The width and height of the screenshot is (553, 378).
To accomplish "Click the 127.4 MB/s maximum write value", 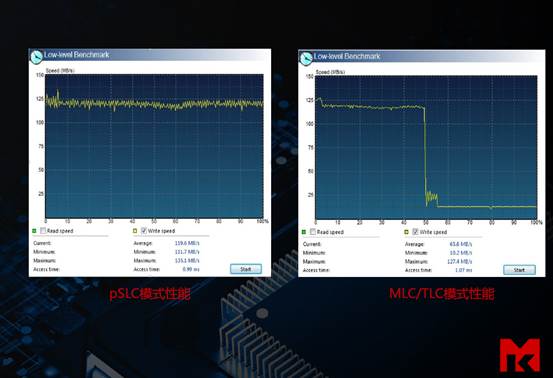I will [460, 262].
